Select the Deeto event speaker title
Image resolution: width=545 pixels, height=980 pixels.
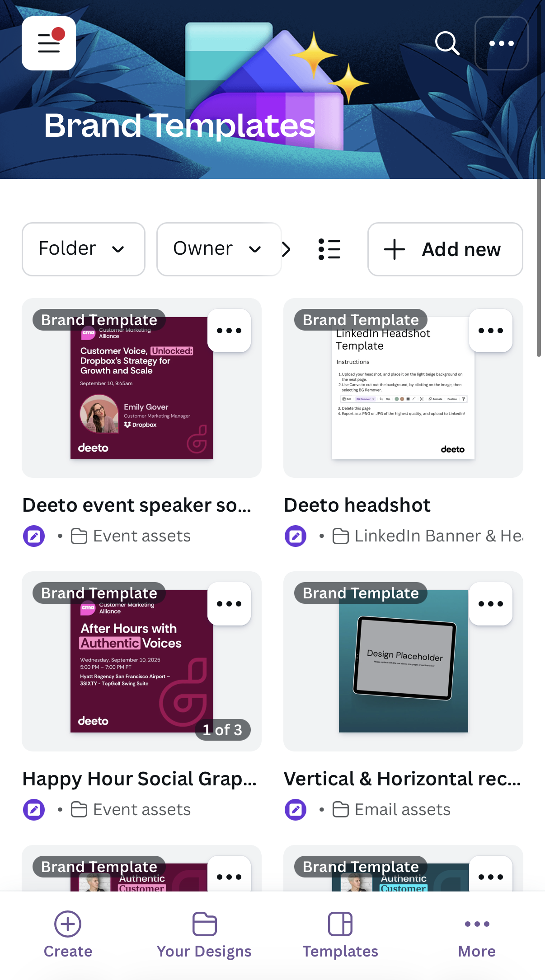point(137,505)
